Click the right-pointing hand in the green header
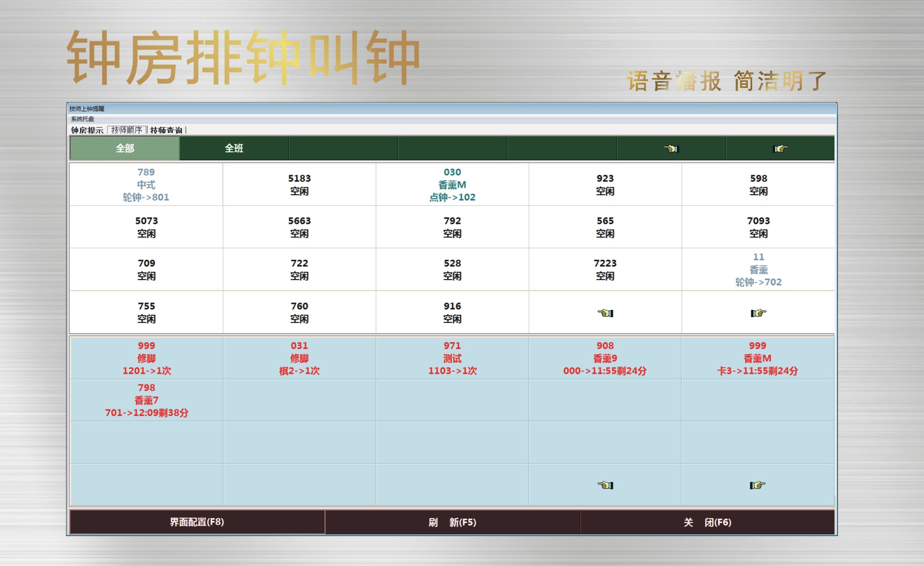924x566 pixels. click(x=780, y=148)
